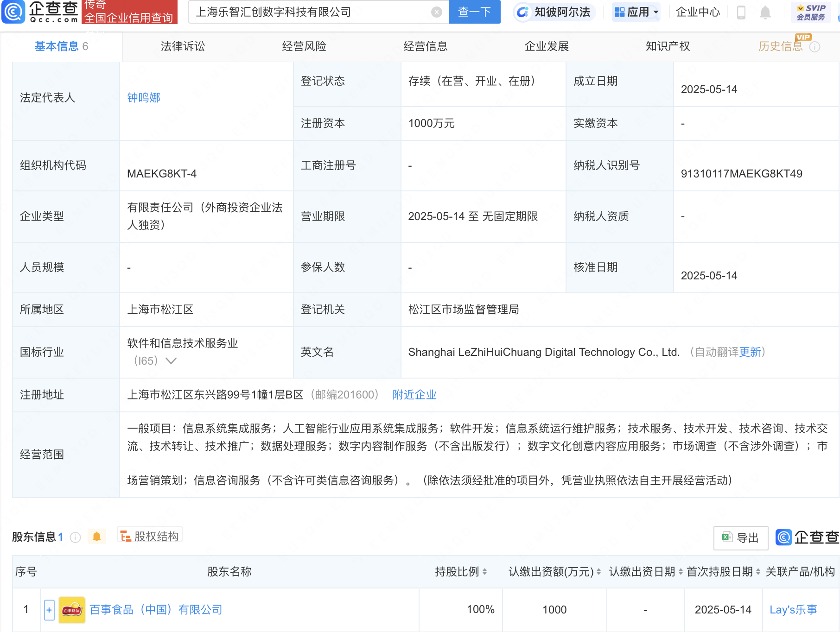Sort by 认缴出资日期 column
This screenshot has width=840, height=632.
coord(681,572)
